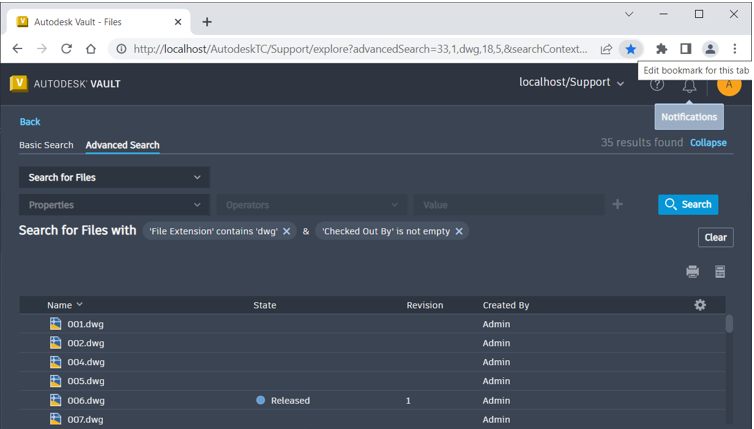Viewport: 754px width, 429px height.
Task: Share this page icon in address bar
Action: click(x=606, y=49)
